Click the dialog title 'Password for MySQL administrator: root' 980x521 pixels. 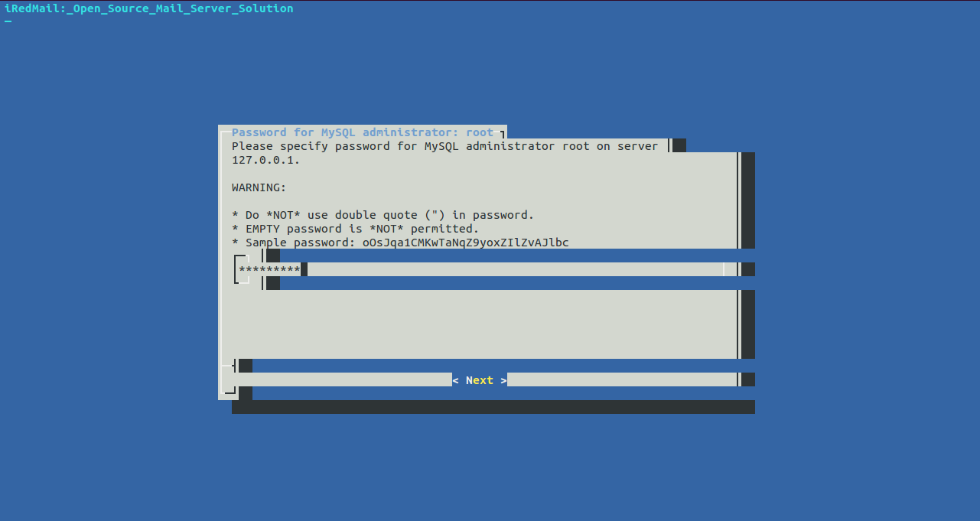(363, 132)
